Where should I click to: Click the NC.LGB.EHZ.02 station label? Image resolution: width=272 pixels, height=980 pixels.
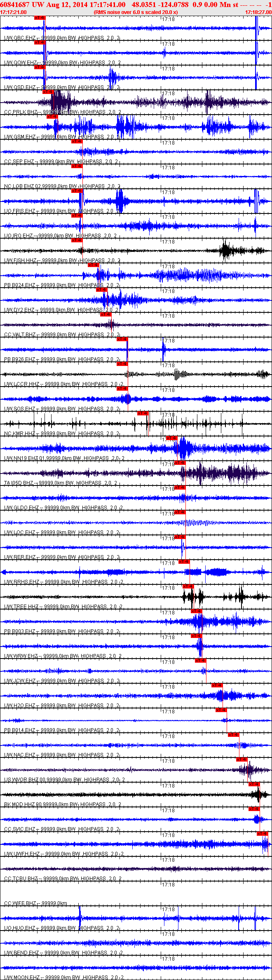(23, 186)
